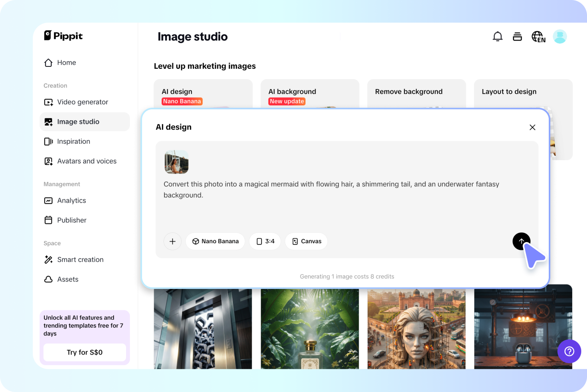
Task: Click the Pippit logo
Action: (63, 36)
